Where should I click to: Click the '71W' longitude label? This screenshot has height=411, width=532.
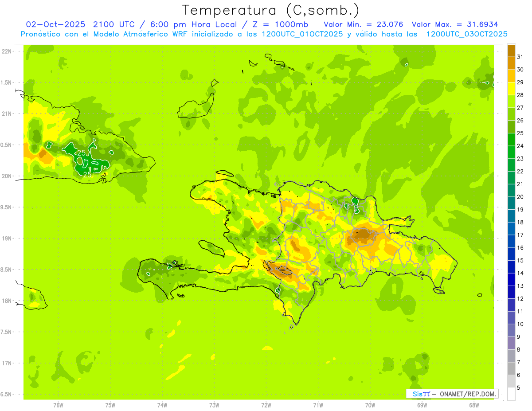point(318,405)
